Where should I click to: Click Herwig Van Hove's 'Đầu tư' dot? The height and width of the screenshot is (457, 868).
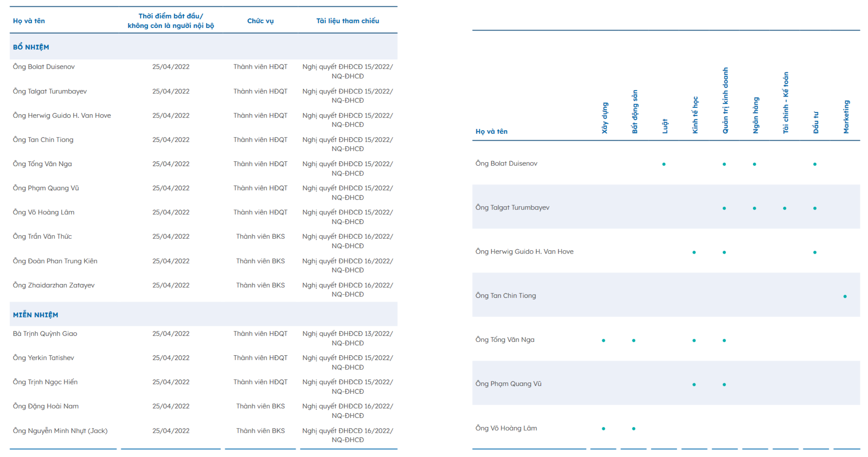click(x=815, y=252)
